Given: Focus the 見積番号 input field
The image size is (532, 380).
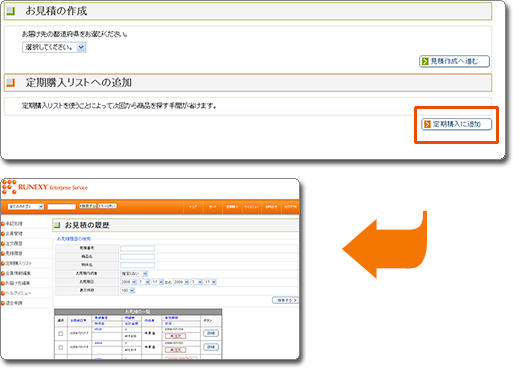Looking at the screenshot, I should pyautogui.click(x=137, y=248).
